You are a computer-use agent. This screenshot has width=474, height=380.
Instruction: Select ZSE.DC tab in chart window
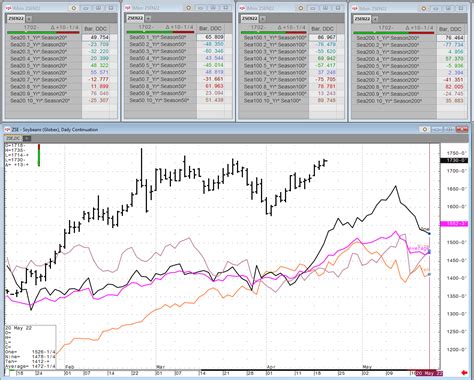[13, 138]
